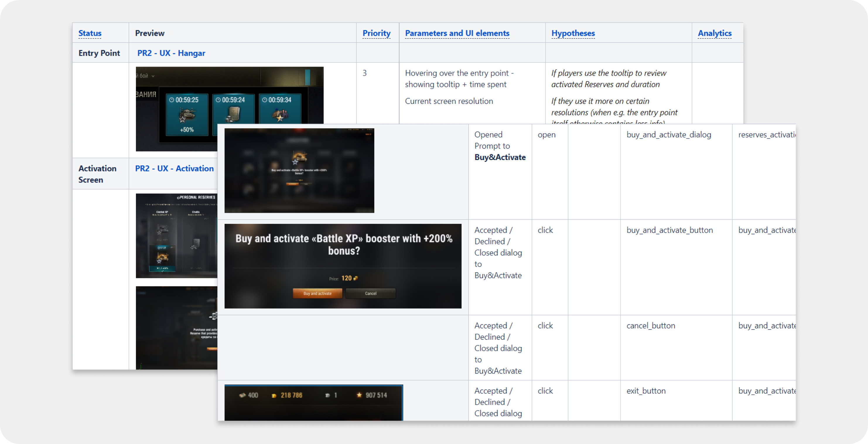Open the PR2 - UX - Hangar link
868x444 pixels.
click(171, 53)
